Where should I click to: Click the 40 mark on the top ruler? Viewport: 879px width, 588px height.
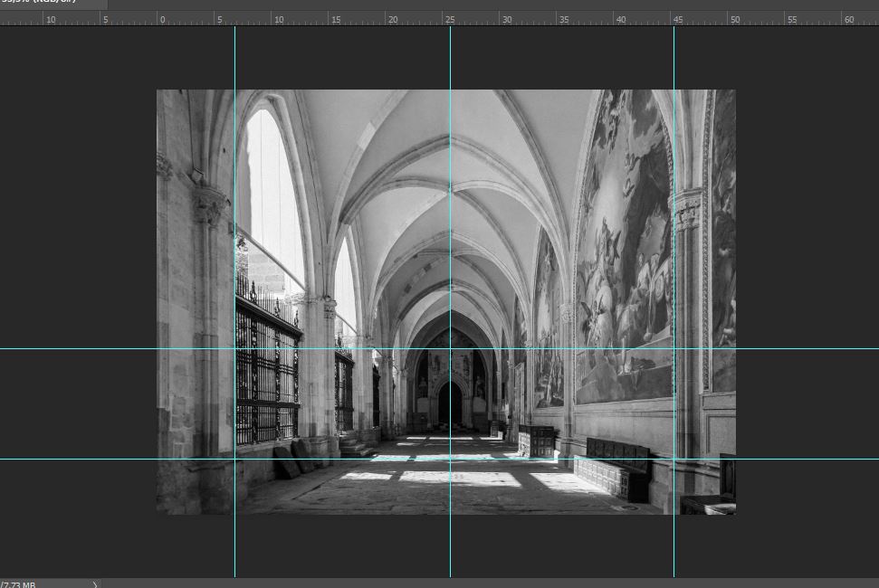619,19
